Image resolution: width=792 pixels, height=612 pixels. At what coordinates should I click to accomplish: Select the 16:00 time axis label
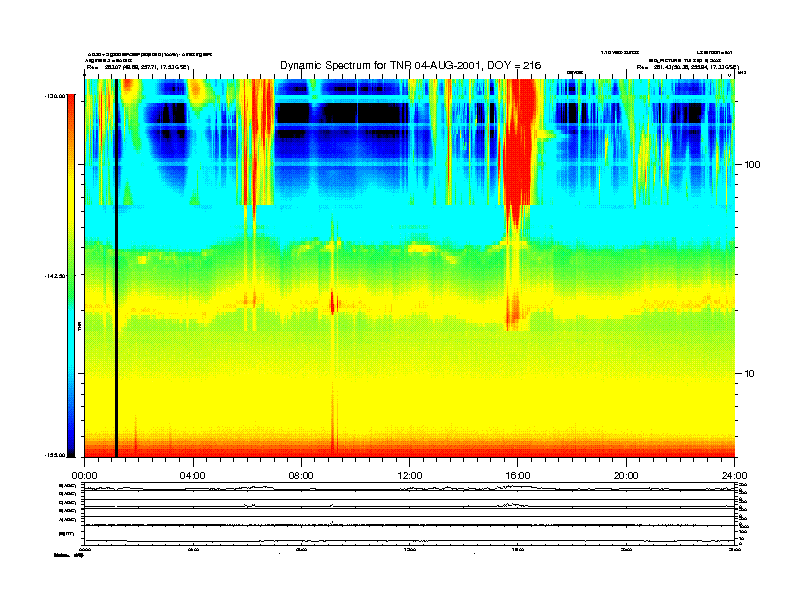click(x=518, y=475)
